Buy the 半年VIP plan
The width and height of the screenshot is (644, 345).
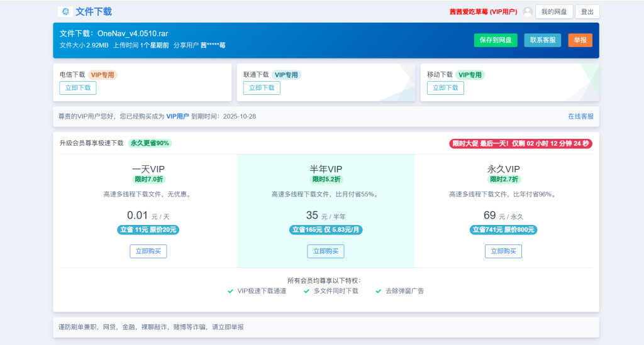(326, 251)
